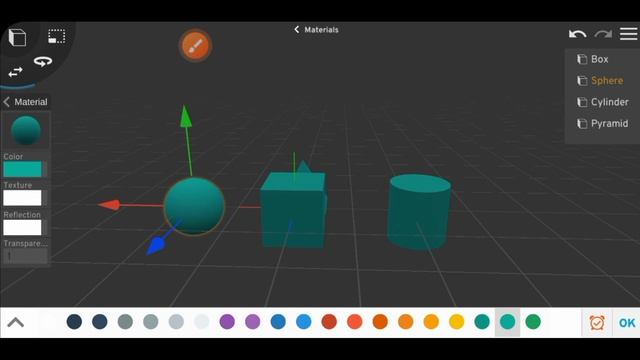Redo the last action
This screenshot has width=640, height=360.
603,34
